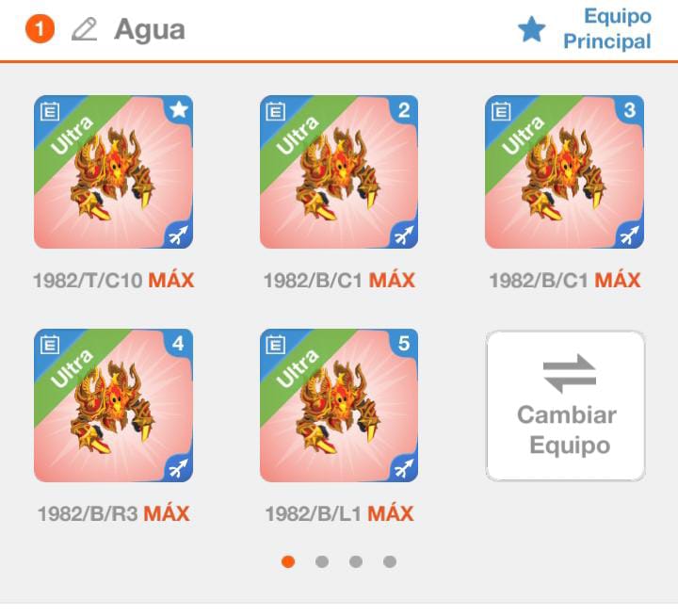Tap the Cambiar Equipo button

point(566,406)
